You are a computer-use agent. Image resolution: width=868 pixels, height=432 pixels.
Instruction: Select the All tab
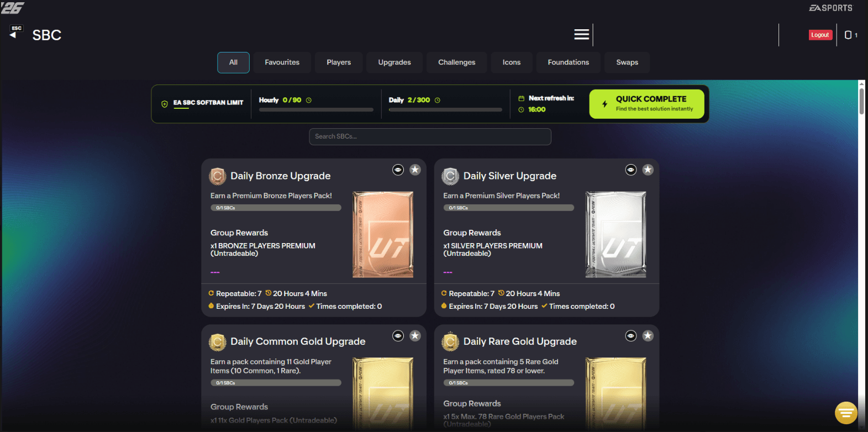coord(233,62)
